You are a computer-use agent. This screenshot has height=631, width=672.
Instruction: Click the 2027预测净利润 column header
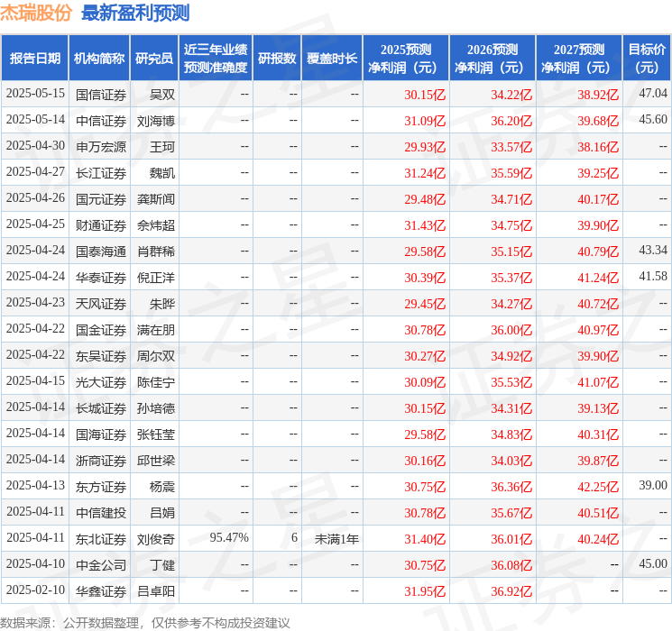coord(579,59)
